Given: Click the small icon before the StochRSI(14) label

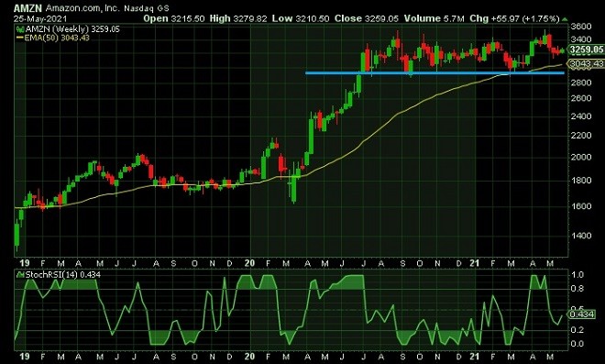Looking at the screenshot, I should pyautogui.click(x=20, y=275).
